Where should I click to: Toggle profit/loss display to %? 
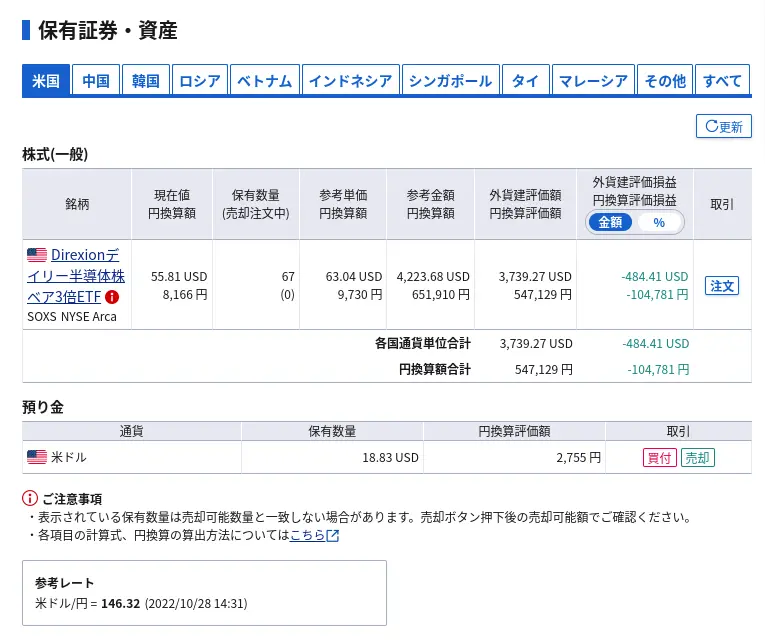(659, 222)
